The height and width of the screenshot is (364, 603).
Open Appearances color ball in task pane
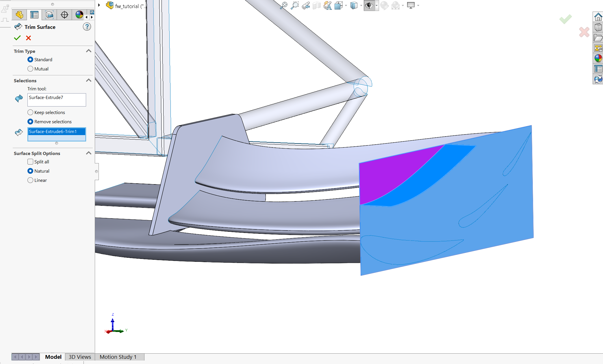[598, 59]
